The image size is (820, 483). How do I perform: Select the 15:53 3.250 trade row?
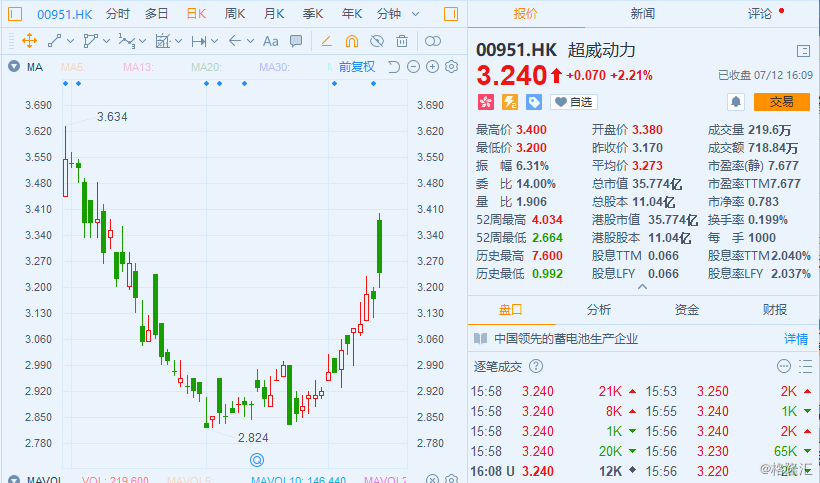tap(728, 392)
